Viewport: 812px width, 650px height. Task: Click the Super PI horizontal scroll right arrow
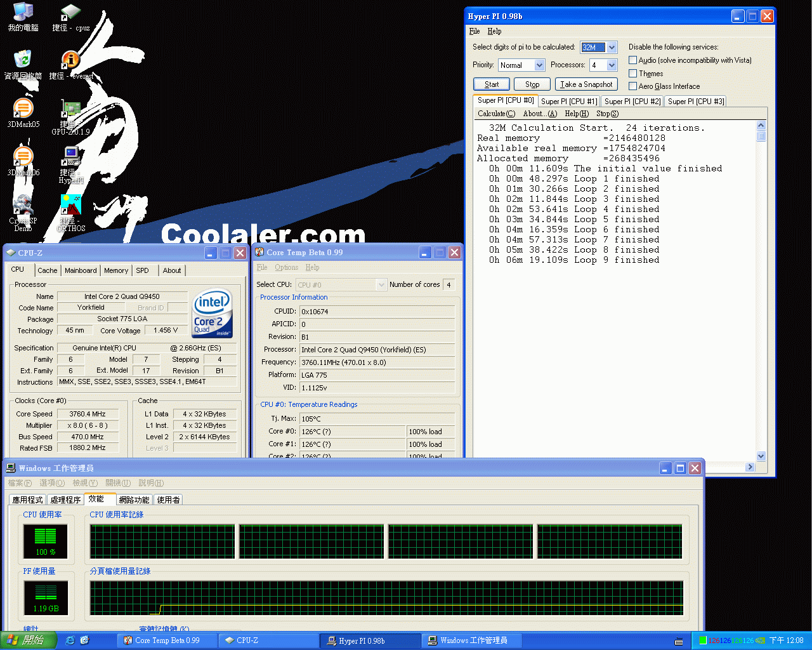coord(750,467)
